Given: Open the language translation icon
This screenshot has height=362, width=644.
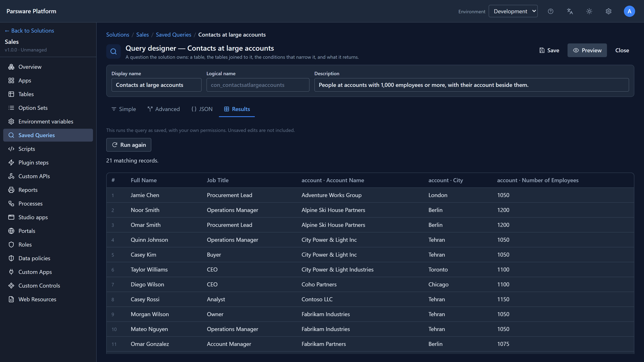Looking at the screenshot, I should [x=570, y=11].
